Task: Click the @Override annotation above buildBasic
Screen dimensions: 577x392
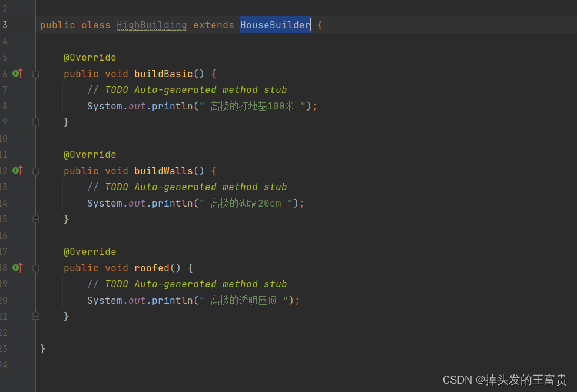Action: 89,57
